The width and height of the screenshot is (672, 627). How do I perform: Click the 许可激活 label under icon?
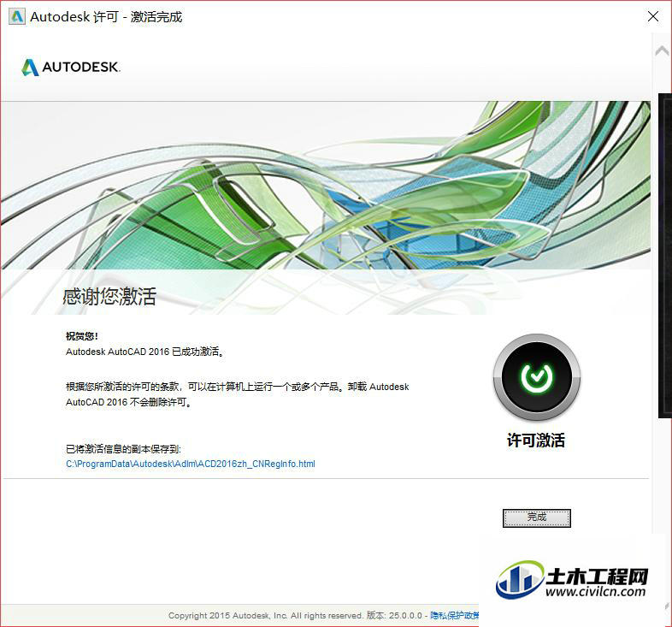(536, 441)
